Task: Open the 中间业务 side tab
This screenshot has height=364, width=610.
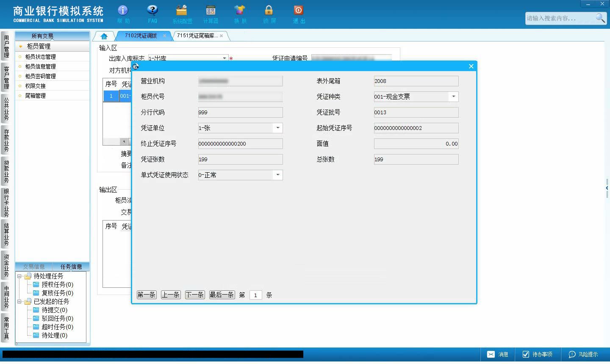Action: [6, 297]
